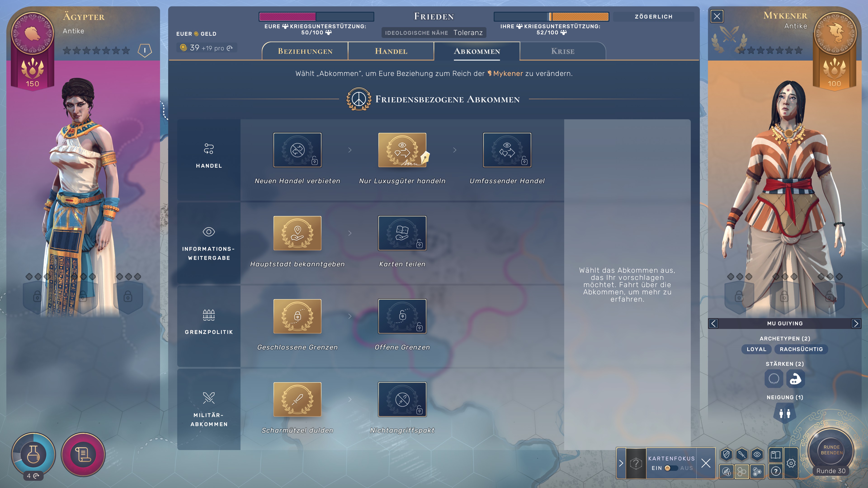The height and width of the screenshot is (488, 868).
Task: Click the Egypt rank badge 'I'
Action: 145,51
